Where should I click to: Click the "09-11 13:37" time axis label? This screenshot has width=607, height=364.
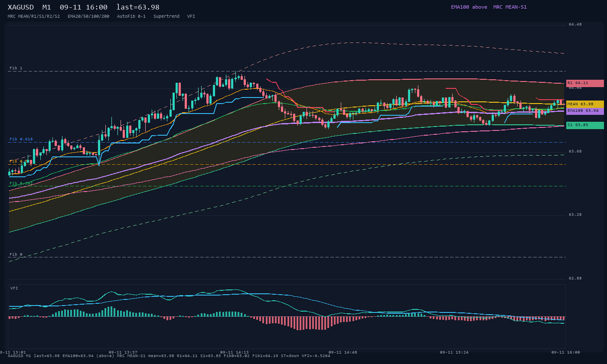(123, 353)
